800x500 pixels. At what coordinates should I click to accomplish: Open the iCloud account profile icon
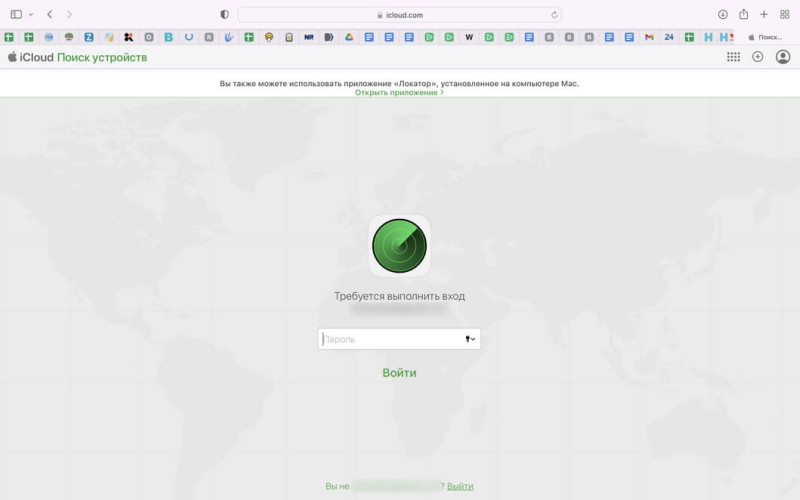tap(783, 57)
